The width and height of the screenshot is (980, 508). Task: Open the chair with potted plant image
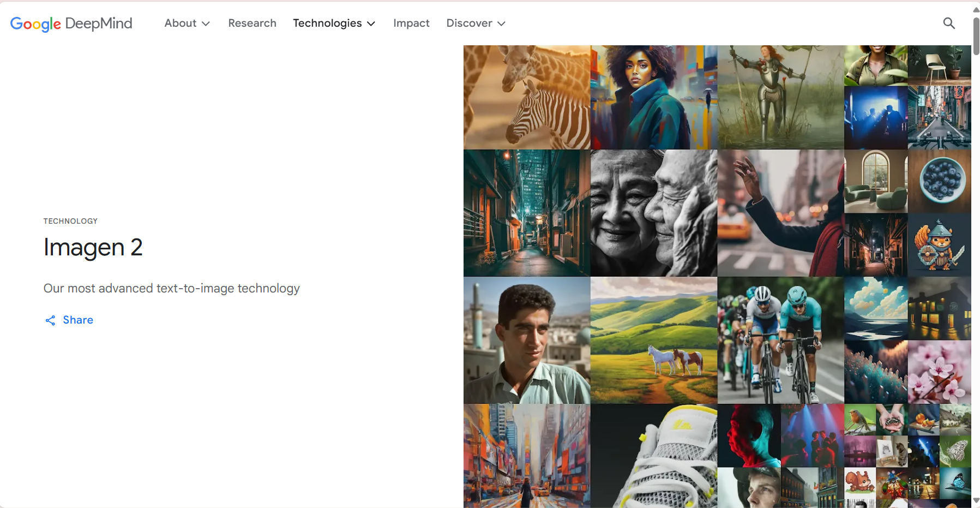(x=940, y=65)
